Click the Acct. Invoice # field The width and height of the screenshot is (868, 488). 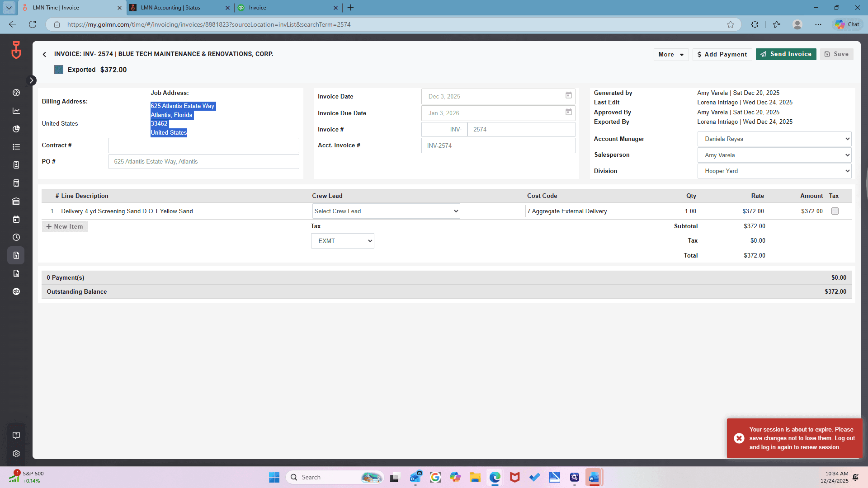coord(498,145)
